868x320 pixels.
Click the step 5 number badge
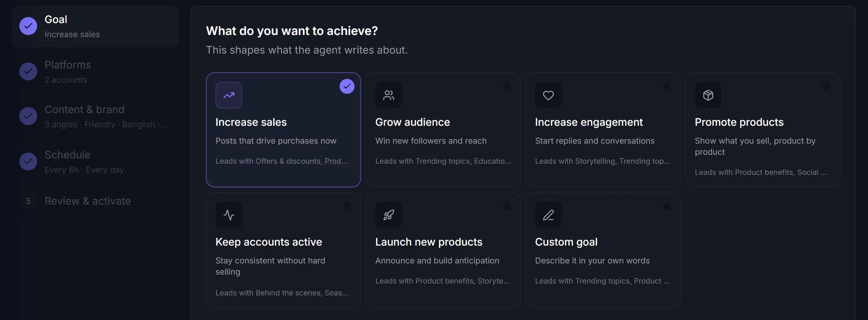coord(28,201)
